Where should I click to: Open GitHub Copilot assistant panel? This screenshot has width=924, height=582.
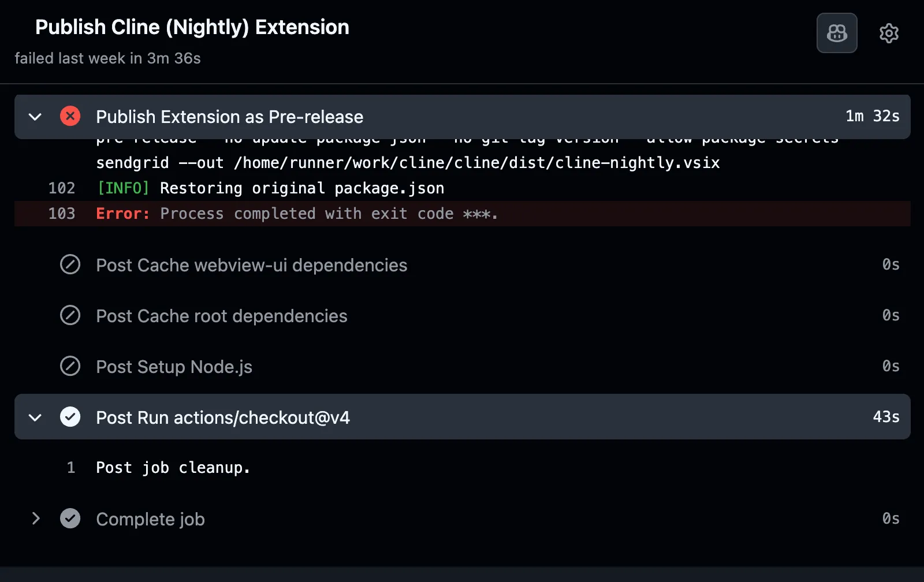tap(836, 33)
